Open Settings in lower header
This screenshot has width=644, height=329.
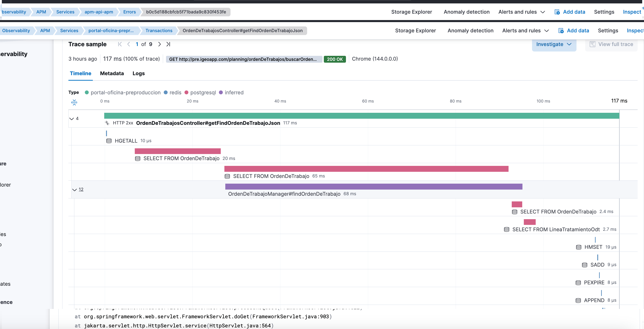coord(608,31)
